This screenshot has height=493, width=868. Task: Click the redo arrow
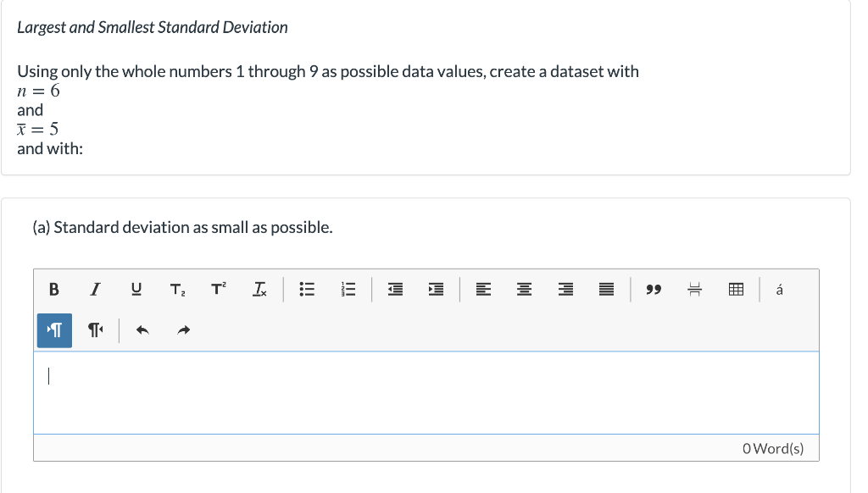point(183,330)
